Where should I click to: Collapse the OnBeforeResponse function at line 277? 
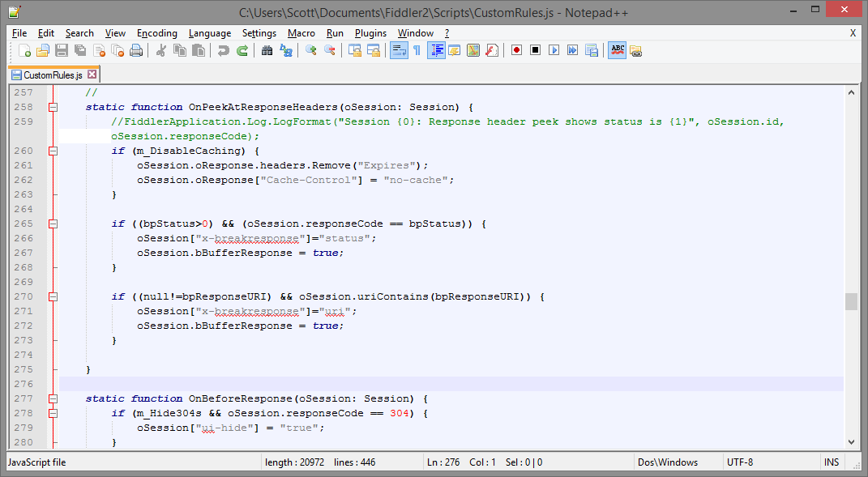pos(53,398)
